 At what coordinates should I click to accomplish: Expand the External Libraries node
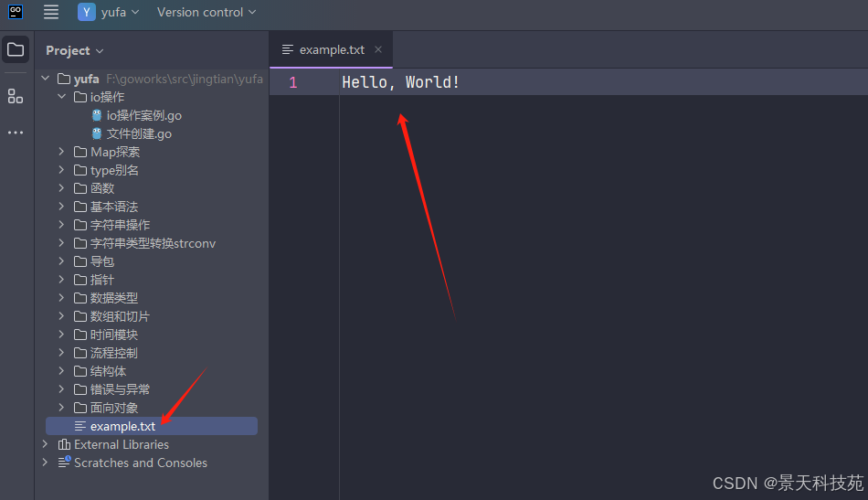click(x=46, y=444)
